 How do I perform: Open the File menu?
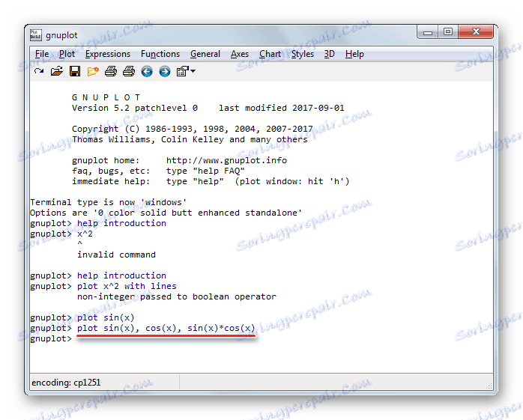tap(42, 54)
